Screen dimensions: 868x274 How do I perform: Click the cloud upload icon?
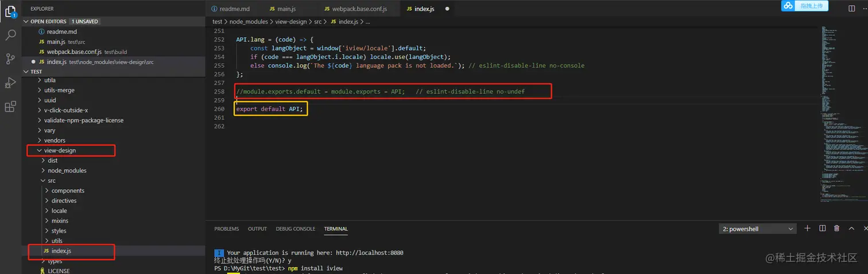click(788, 6)
